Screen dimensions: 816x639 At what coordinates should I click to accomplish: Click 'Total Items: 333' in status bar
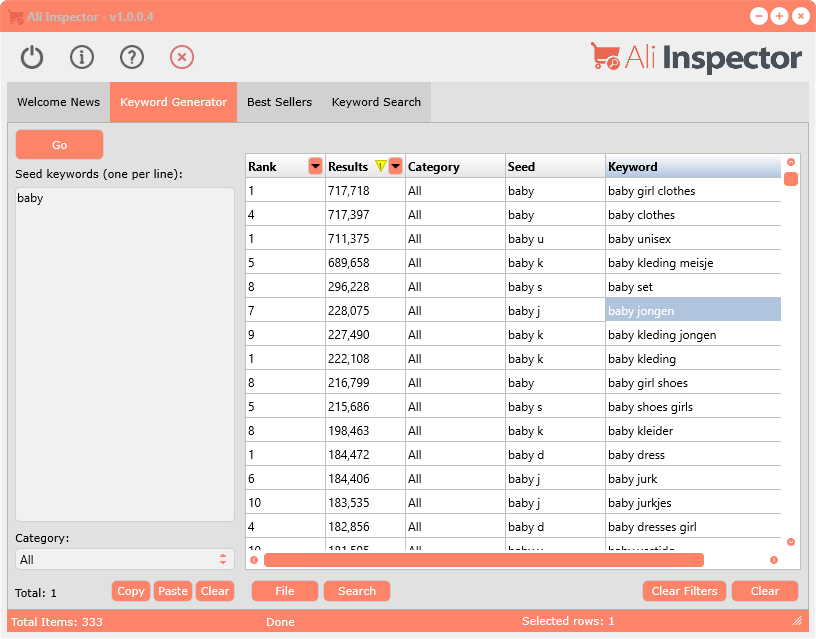pos(57,622)
